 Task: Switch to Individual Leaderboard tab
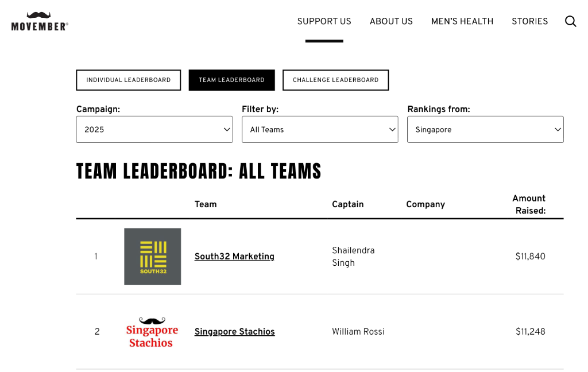[x=129, y=80]
